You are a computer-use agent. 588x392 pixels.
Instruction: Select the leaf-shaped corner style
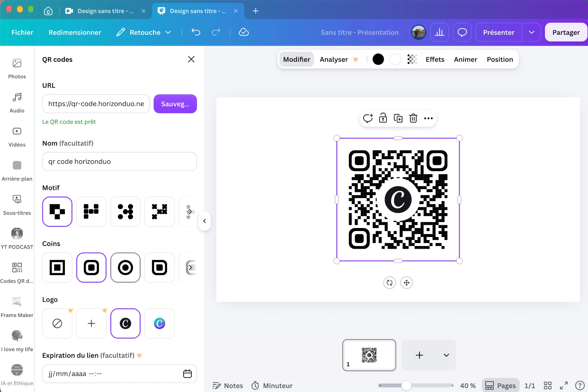click(160, 268)
